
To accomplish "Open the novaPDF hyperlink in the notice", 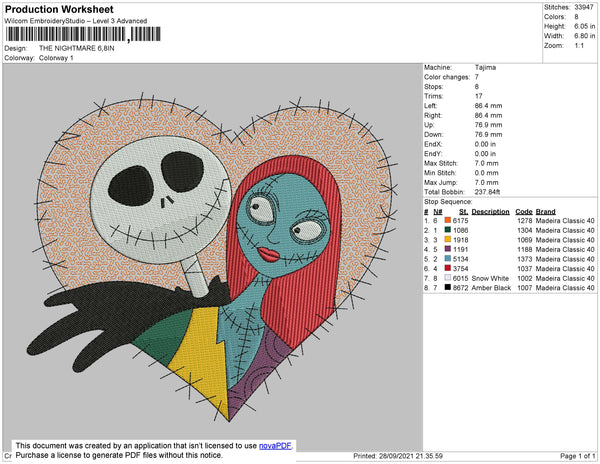I will [275, 446].
